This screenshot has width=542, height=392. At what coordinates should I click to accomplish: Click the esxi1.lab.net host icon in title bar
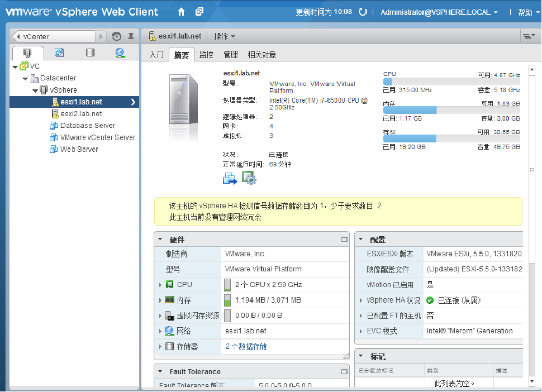(x=152, y=36)
